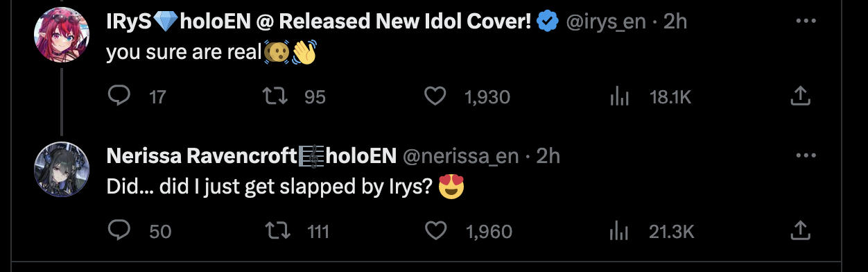The image size is (868, 272).
Task: Reply to Nerissa Ravencroft's tweet
Action: pyautogui.click(x=119, y=230)
